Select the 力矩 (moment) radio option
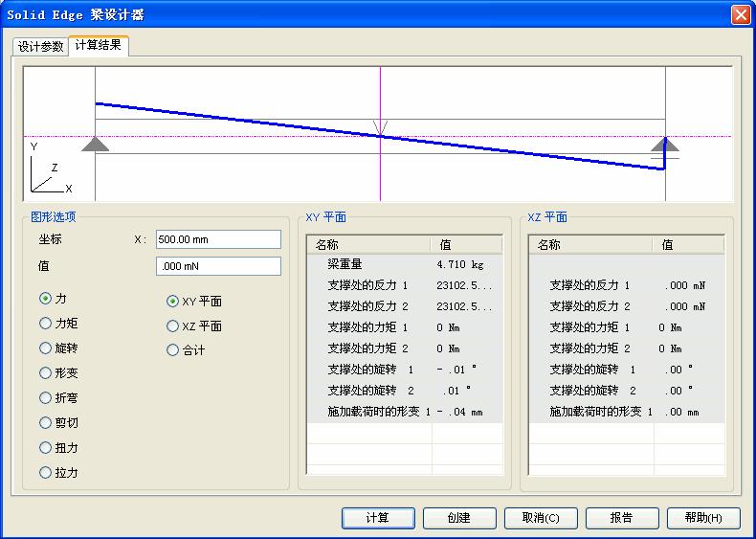This screenshot has height=539, width=756. click(45, 324)
